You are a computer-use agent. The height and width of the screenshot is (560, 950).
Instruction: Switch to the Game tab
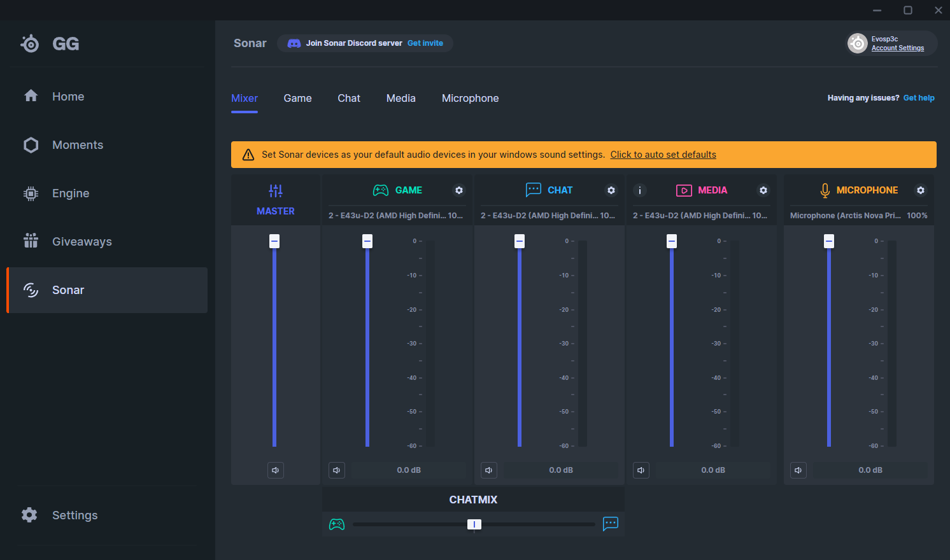click(297, 98)
